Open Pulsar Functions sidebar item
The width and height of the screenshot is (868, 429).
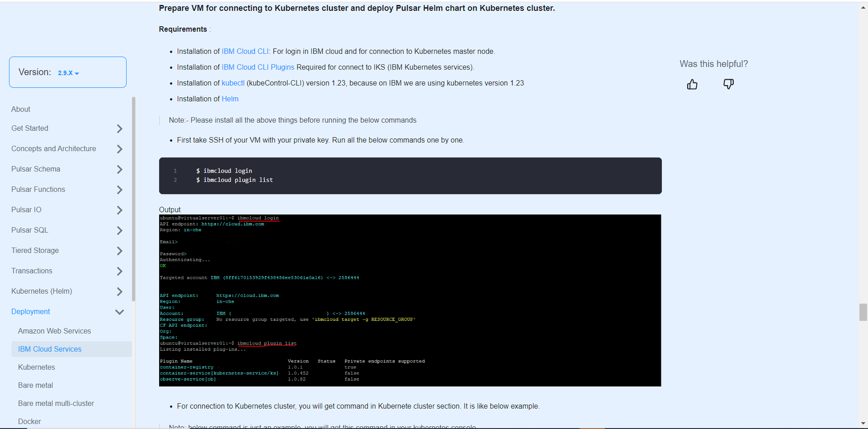38,189
